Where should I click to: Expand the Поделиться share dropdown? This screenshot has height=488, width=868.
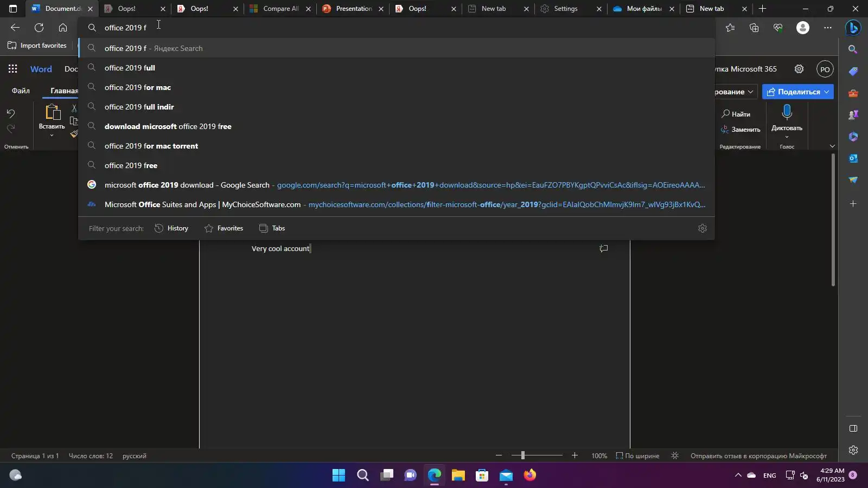click(x=826, y=92)
